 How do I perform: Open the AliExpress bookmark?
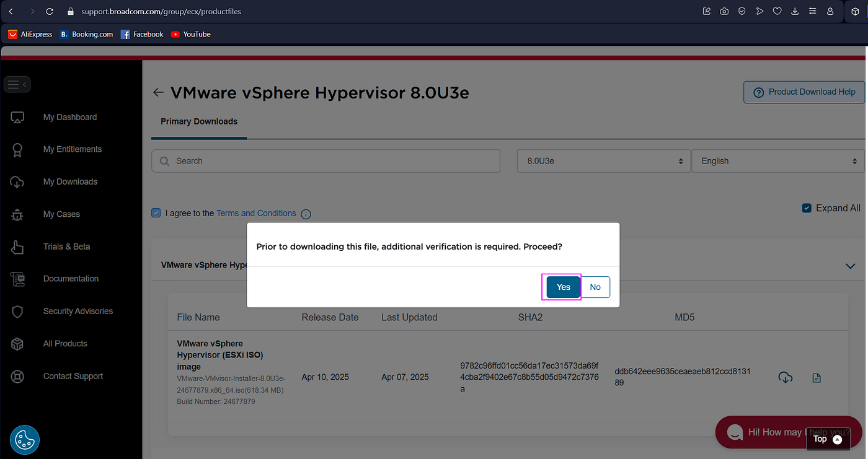click(x=30, y=35)
